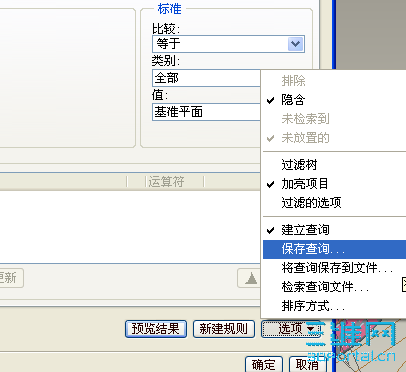The image size is (406, 372).
Task: Toggle the 隐含 menu option
Action: 334,100
